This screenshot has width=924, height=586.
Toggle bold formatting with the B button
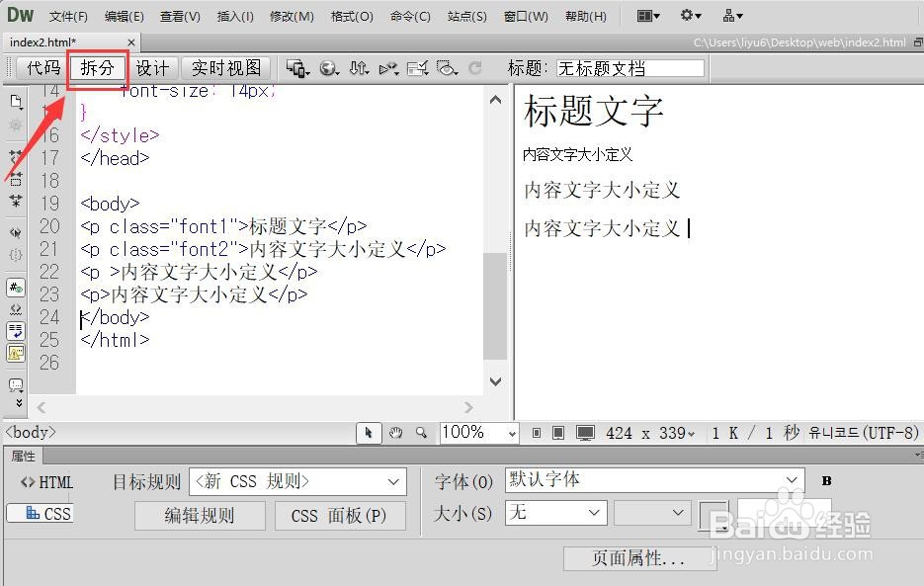[x=826, y=480]
